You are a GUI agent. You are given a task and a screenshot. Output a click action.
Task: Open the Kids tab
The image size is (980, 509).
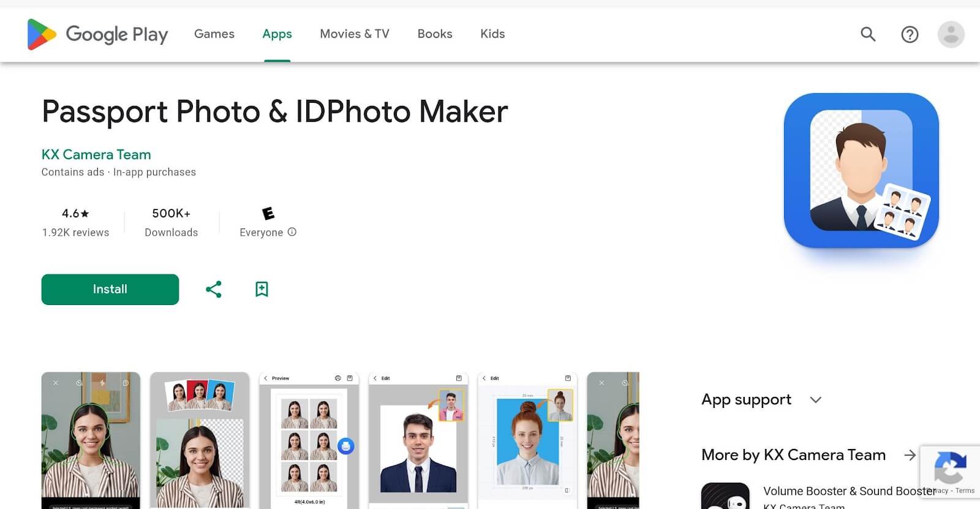click(492, 34)
